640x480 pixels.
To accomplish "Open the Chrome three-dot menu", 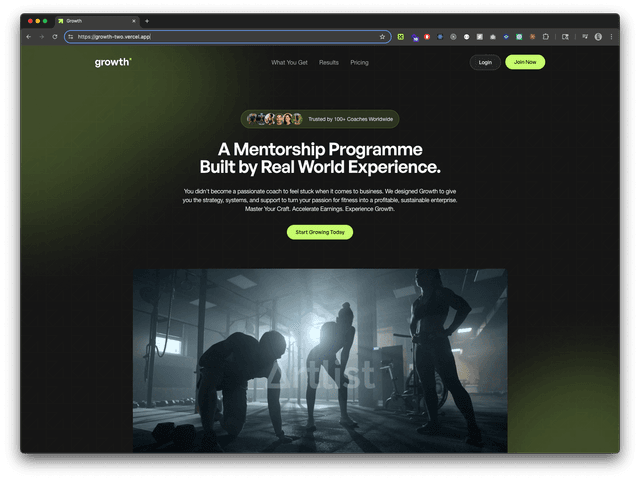I will point(611,36).
